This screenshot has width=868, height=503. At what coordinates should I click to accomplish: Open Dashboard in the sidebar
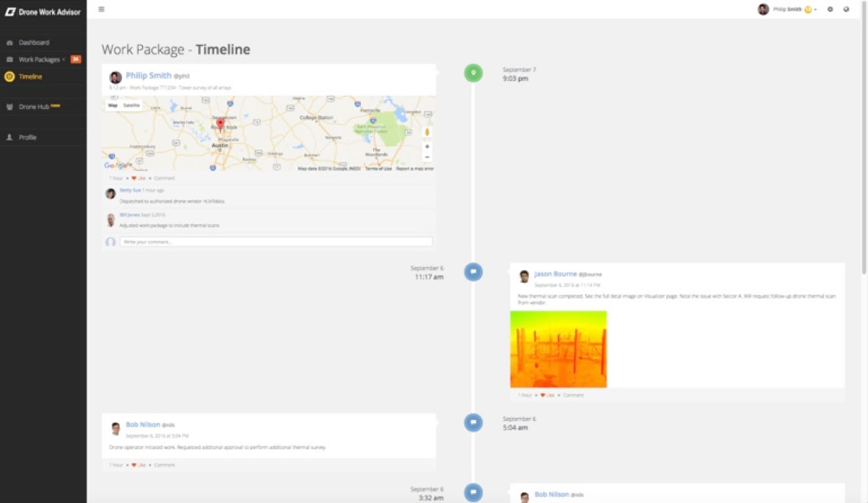33,43
